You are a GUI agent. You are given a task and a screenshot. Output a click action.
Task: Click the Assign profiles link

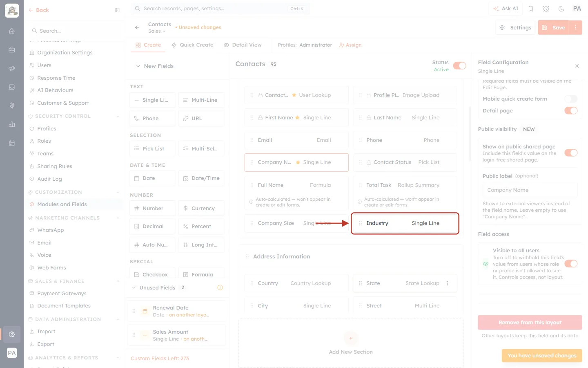(350, 45)
